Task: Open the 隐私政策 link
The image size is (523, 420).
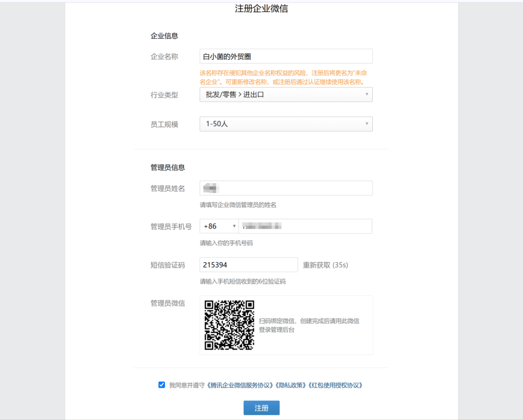Action: [291, 385]
